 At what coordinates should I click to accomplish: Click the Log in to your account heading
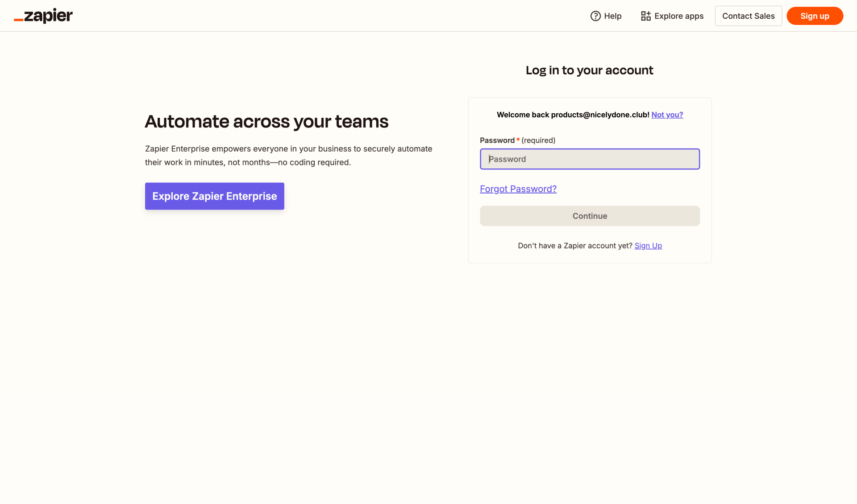click(x=589, y=70)
